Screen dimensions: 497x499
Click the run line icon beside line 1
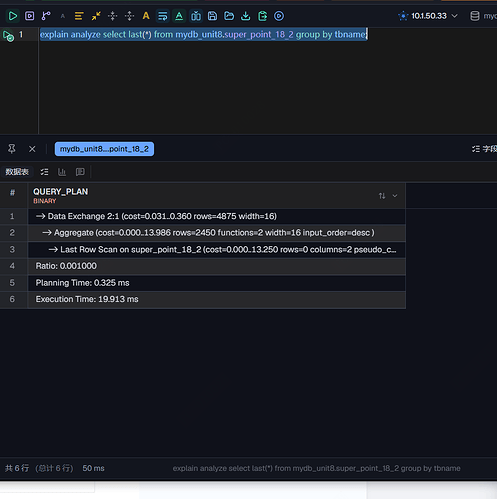(x=8, y=35)
